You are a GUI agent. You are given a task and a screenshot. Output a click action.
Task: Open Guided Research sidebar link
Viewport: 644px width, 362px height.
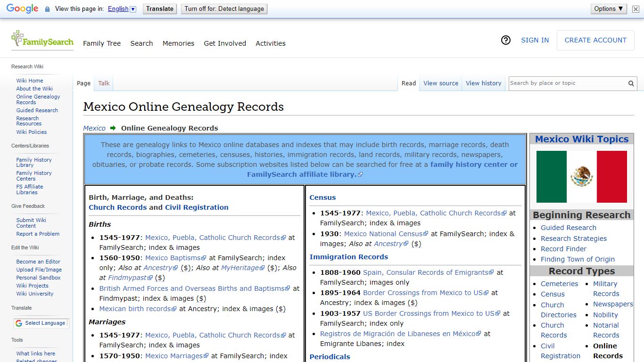pos(37,110)
